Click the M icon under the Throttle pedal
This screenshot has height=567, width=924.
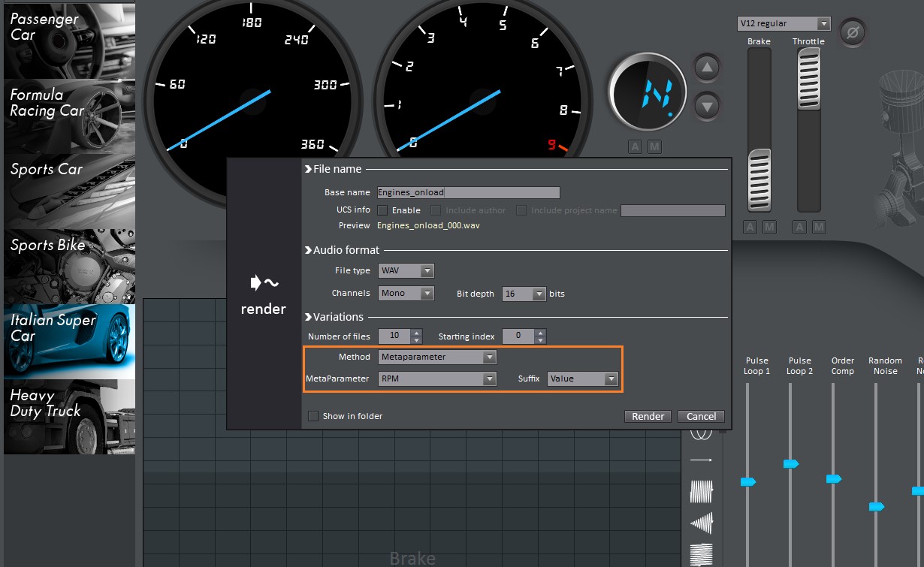tap(819, 227)
